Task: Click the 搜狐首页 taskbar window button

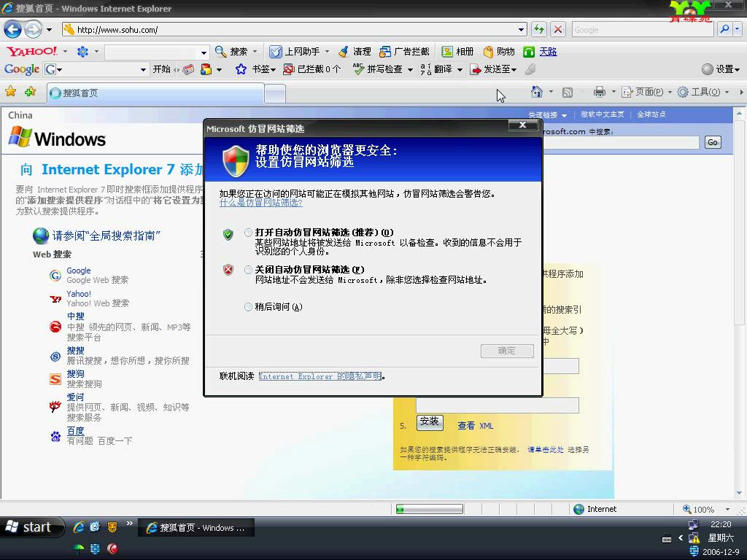Action: click(196, 528)
